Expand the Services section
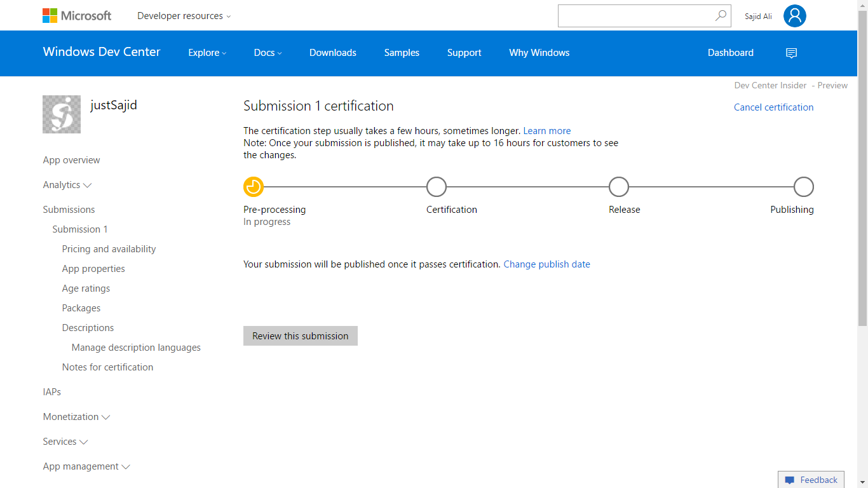The width and height of the screenshot is (868, 488). pyautogui.click(x=65, y=442)
